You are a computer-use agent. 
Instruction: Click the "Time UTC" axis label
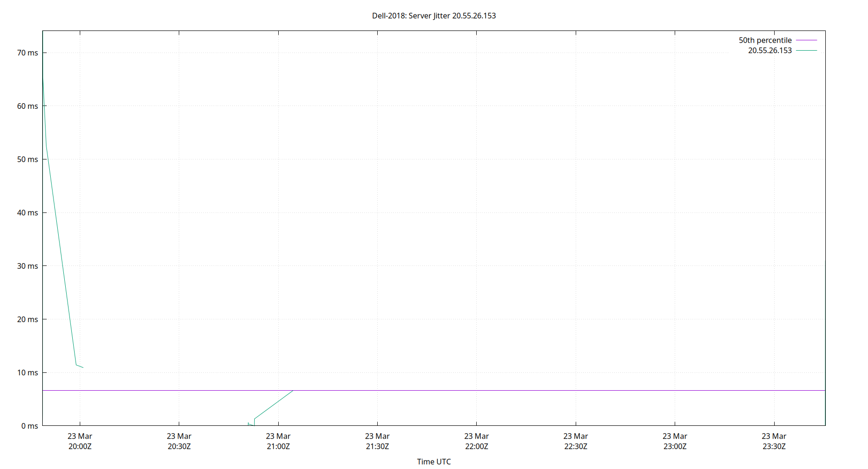pos(434,461)
